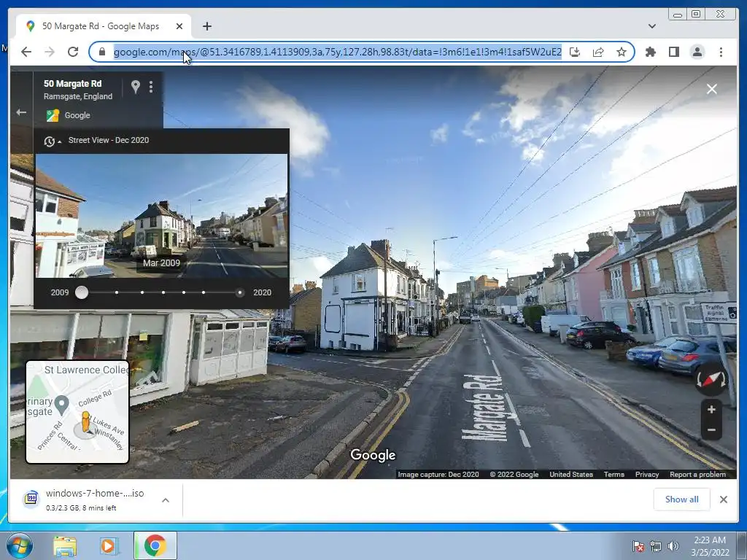Open Chrome extensions puzzle icon
This screenshot has height=560, width=747.
click(x=650, y=52)
